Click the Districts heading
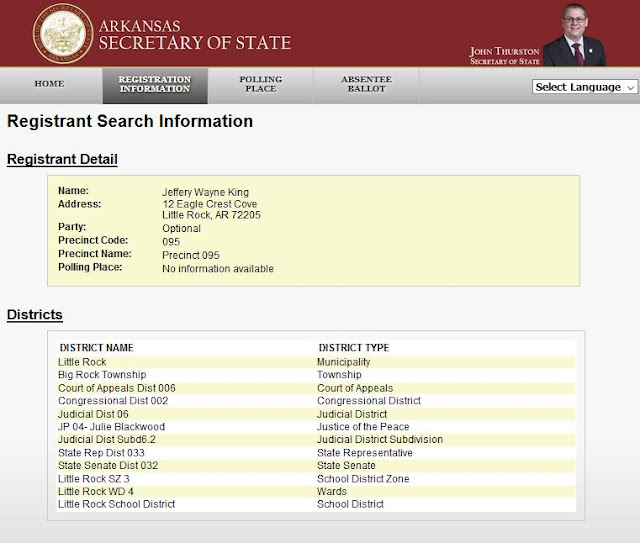Screen dimensions: 640x543 35,314
